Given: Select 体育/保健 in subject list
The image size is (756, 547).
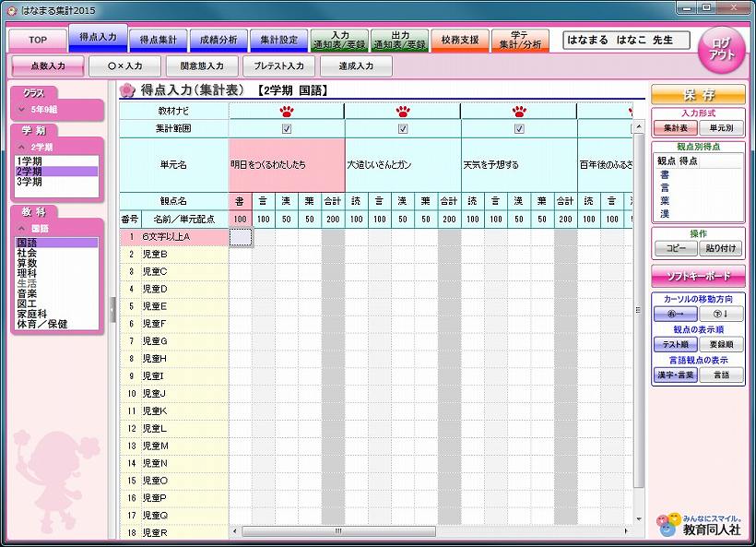Looking at the screenshot, I should click(57, 324).
